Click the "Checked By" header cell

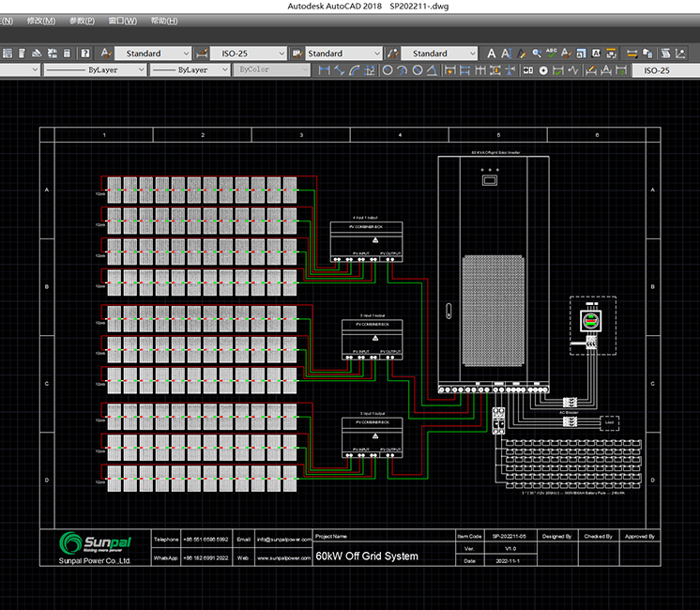599,536
